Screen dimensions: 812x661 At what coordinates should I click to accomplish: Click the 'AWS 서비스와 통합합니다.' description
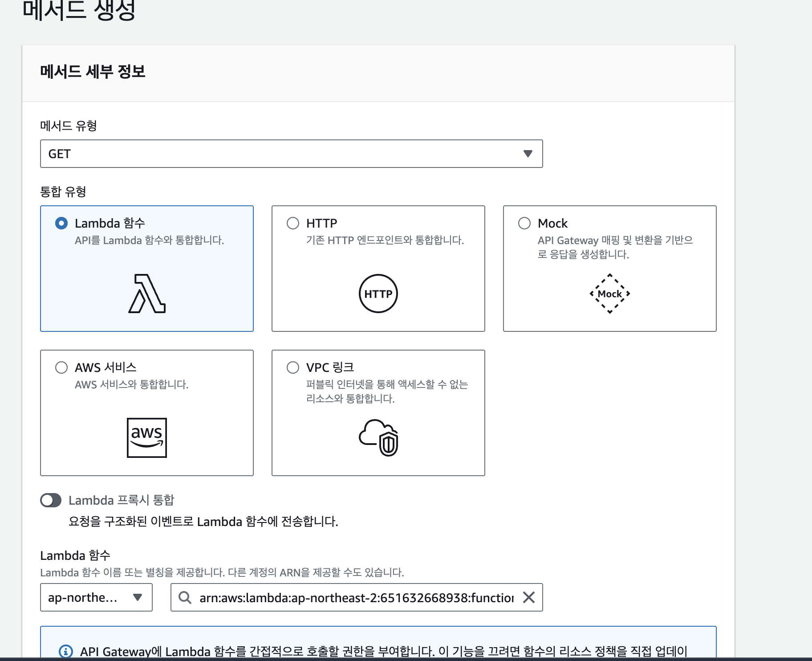click(132, 384)
